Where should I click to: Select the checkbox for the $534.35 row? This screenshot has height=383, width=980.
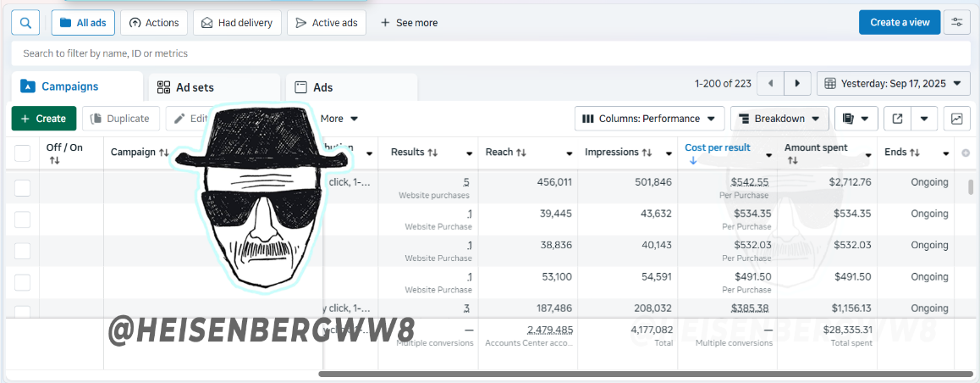(23, 219)
